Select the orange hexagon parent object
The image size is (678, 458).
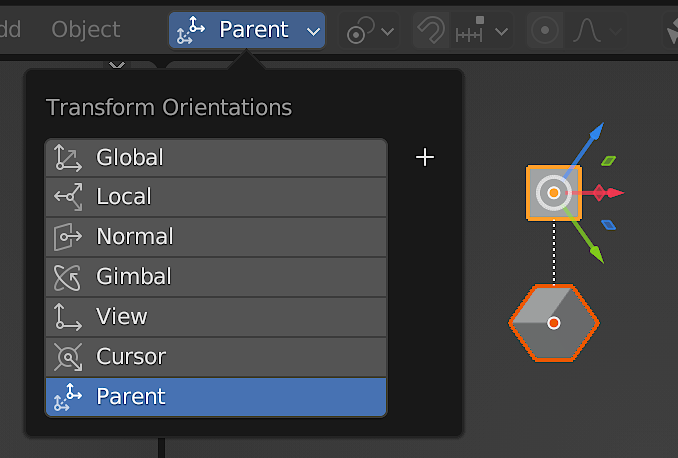click(x=554, y=323)
